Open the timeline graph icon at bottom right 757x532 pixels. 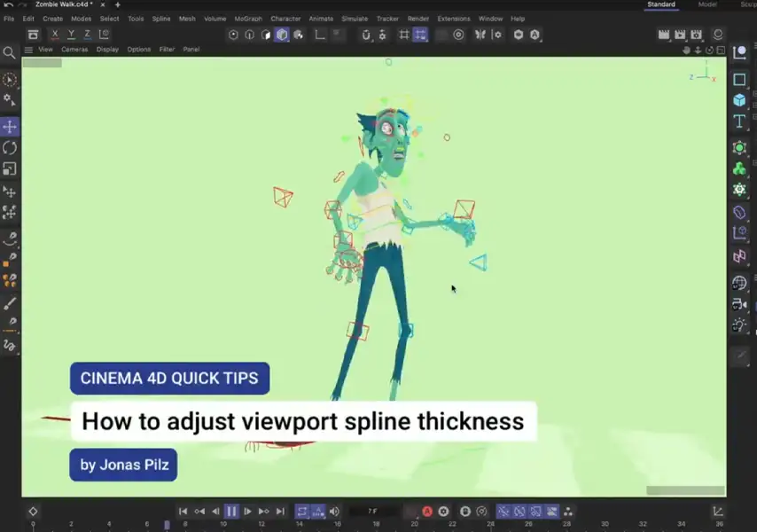[718, 512]
